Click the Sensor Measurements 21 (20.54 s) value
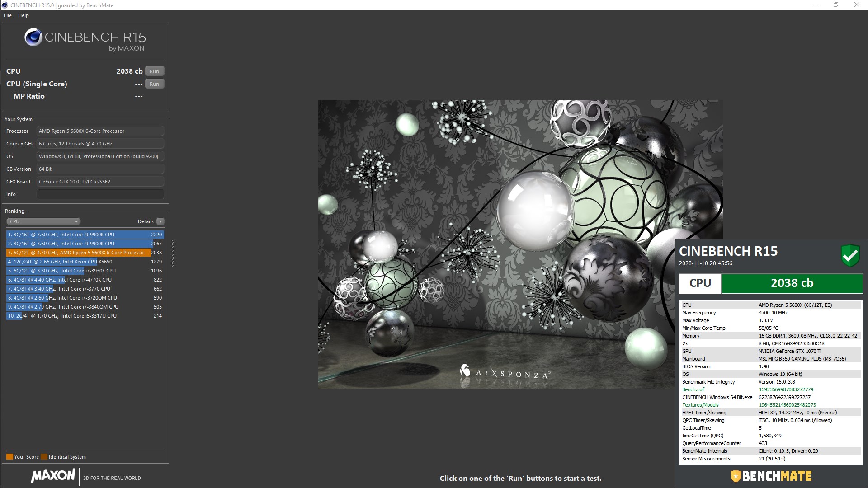 772,459
